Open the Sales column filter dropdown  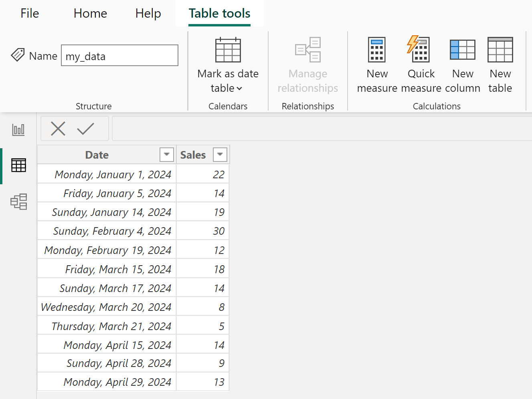click(220, 154)
